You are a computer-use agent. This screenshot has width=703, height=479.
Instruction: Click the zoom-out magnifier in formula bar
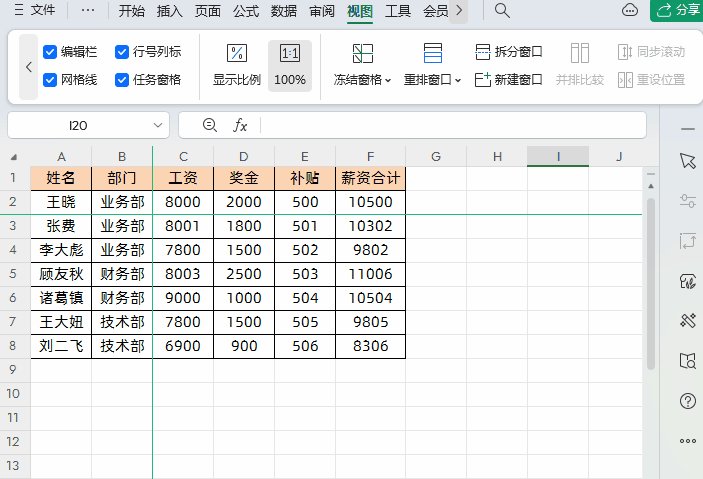pos(210,125)
